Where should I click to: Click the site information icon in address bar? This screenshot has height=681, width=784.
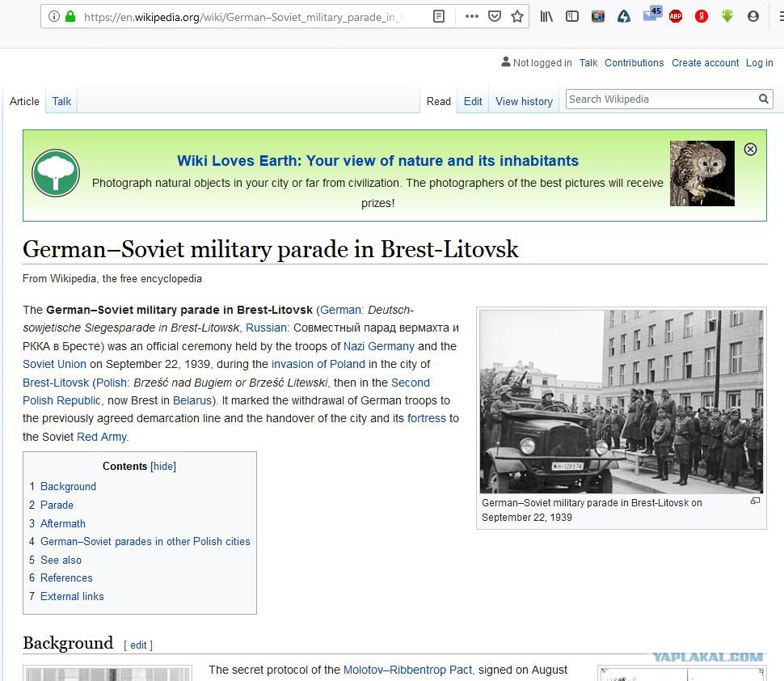tap(54, 16)
